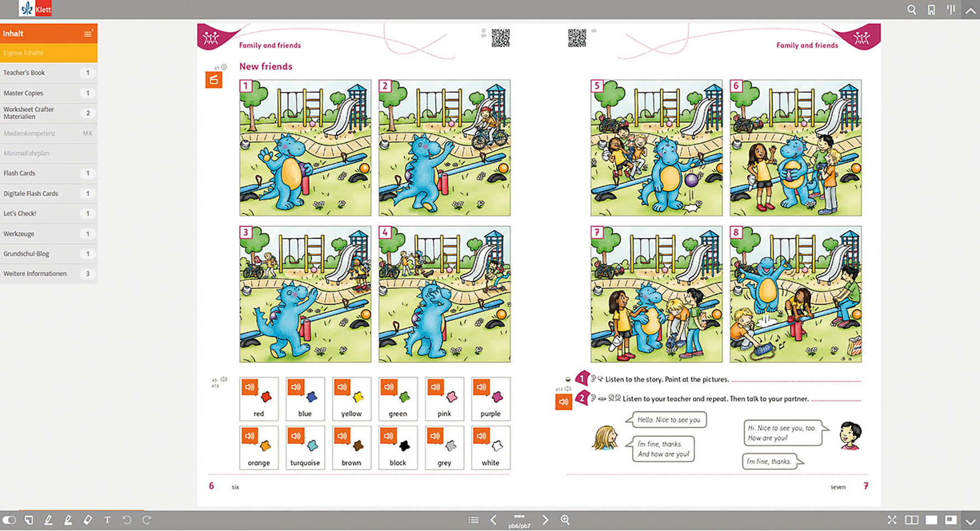
Task: Toggle the annotation switch in bottom toolbar
Action: 9,520
